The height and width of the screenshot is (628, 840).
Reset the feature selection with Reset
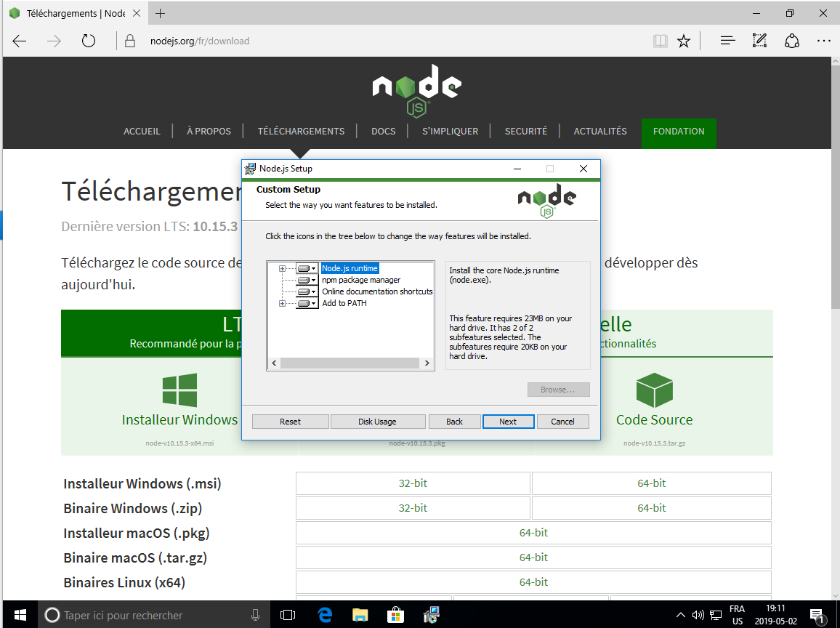(290, 422)
